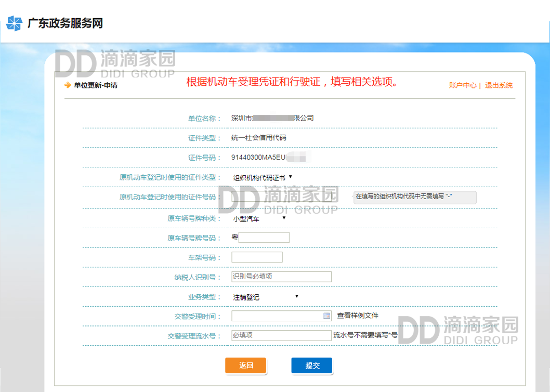
Task: Click the 证件类型 label
Action: pyautogui.click(x=204, y=138)
